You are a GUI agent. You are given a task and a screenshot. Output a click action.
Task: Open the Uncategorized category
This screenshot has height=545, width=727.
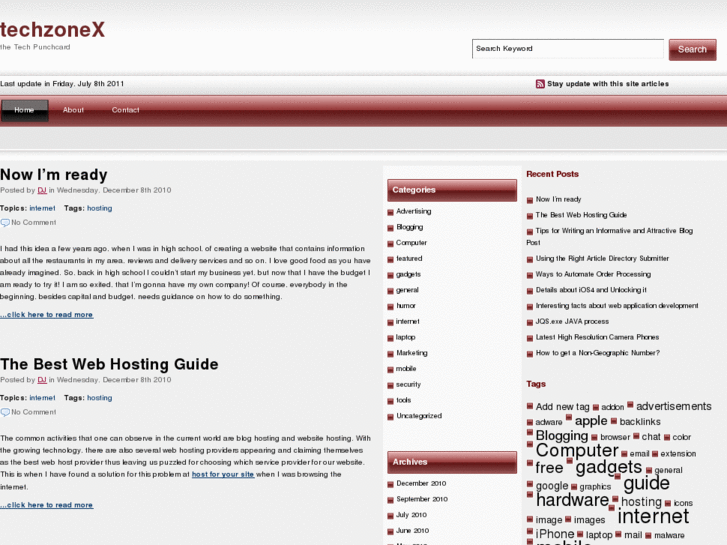tap(419, 416)
